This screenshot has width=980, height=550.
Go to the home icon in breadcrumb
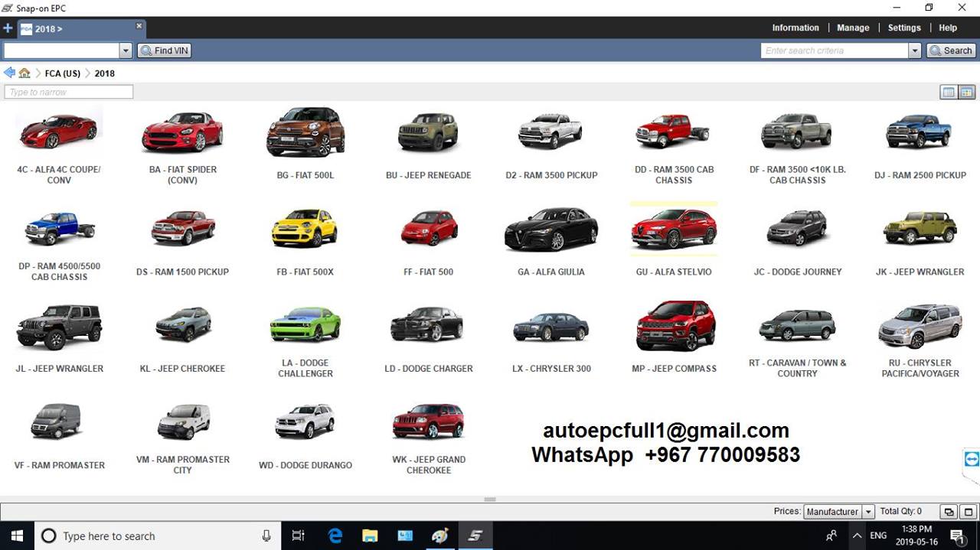[x=24, y=73]
